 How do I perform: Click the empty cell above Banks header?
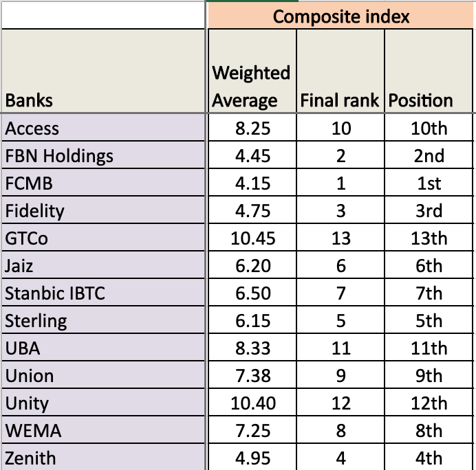[103, 16]
